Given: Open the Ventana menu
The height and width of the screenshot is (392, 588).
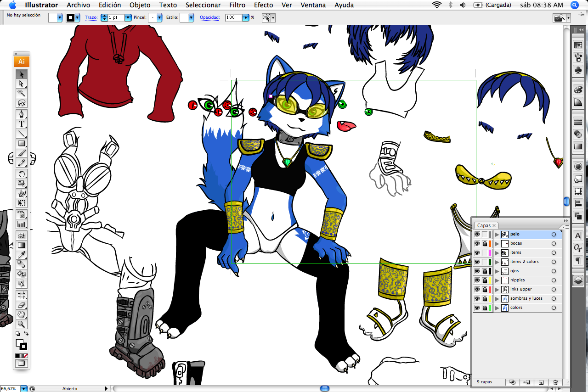Looking at the screenshot, I should click(313, 5).
